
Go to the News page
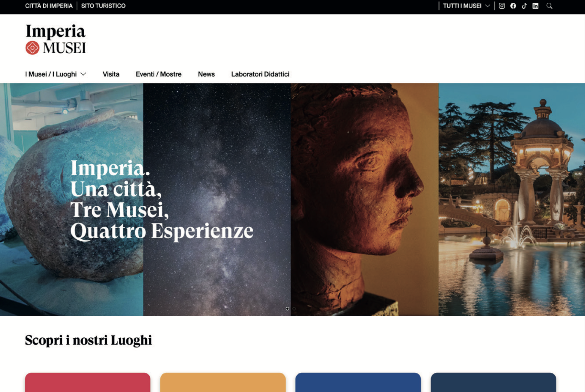[x=206, y=74]
